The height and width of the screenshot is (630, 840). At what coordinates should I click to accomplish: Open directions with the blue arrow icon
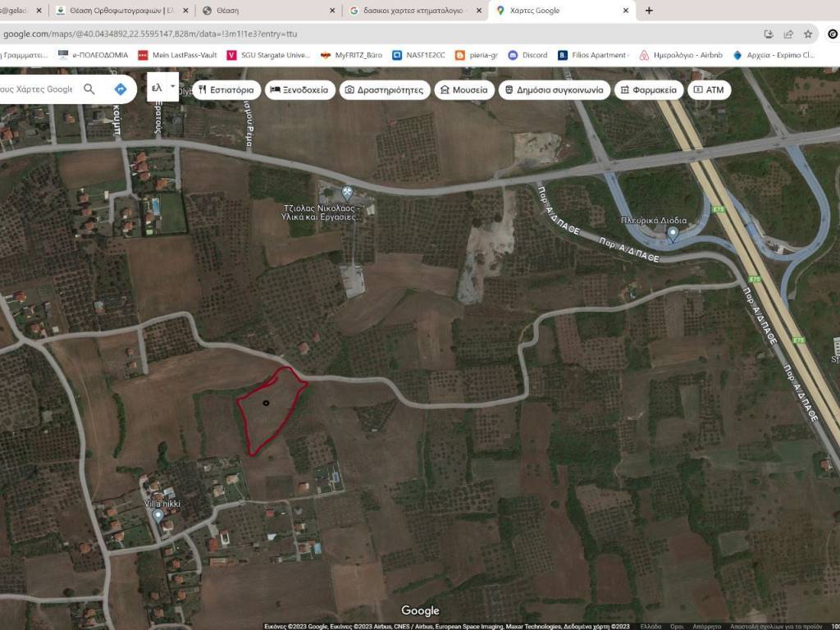pyautogui.click(x=120, y=89)
